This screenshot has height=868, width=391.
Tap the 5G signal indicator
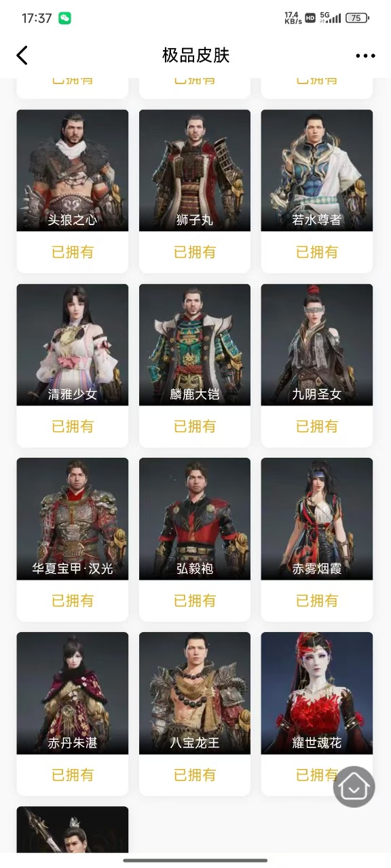coord(329,18)
